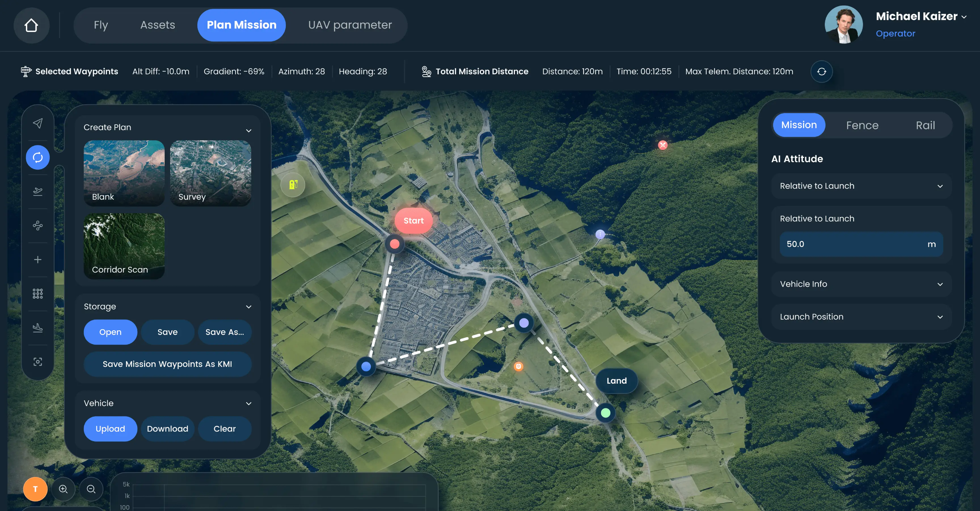Open the first Relative to Launch dropdown
The image size is (980, 511).
(x=861, y=186)
